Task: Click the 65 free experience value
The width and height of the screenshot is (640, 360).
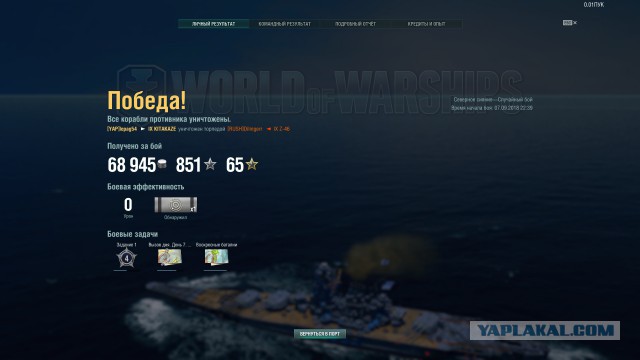Action: tap(235, 165)
